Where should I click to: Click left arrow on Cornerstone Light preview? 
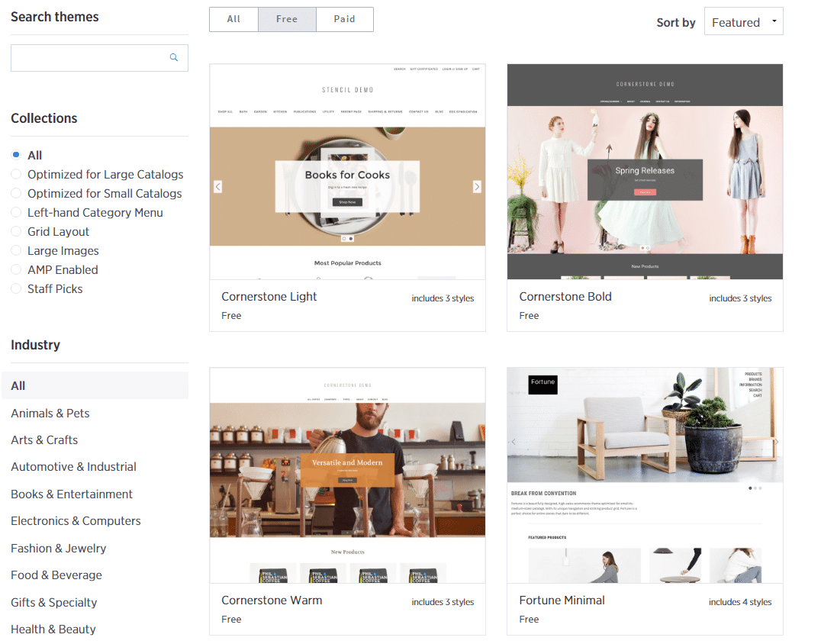(x=217, y=187)
